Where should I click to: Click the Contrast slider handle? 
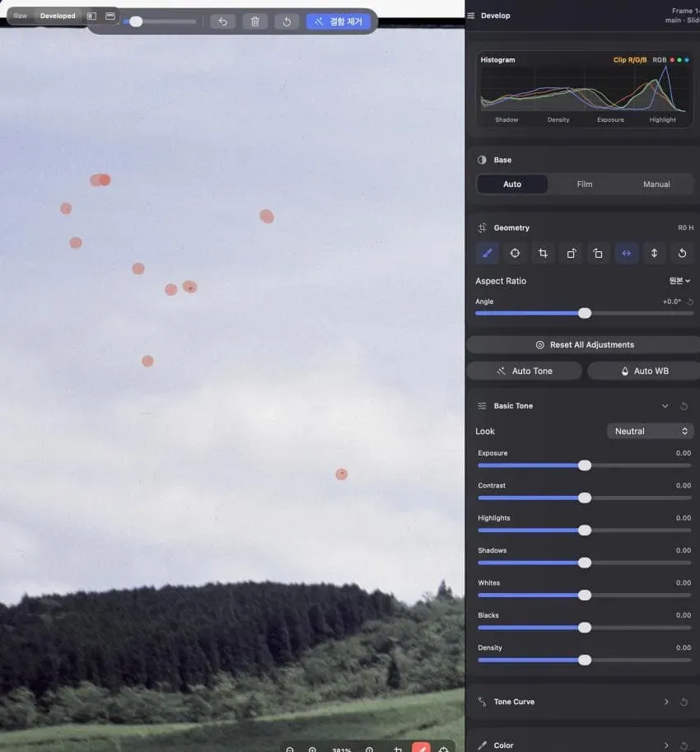(585, 498)
